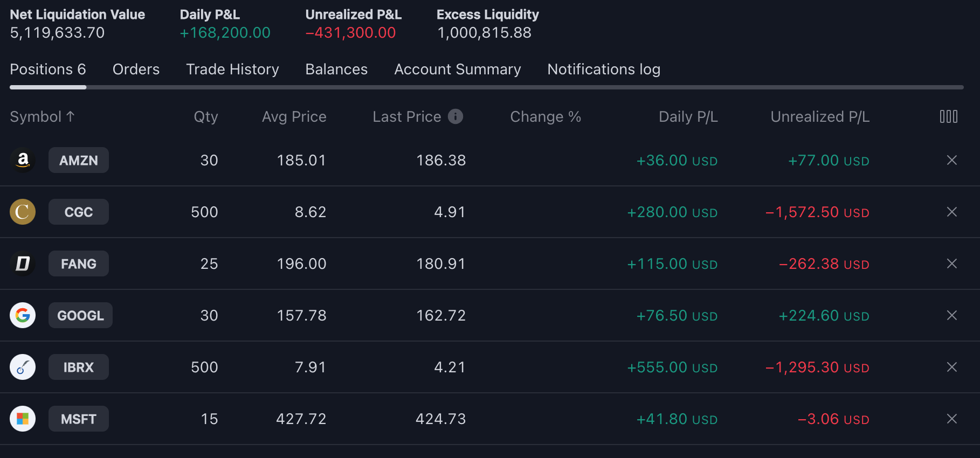
Task: Click the Amazon logo icon
Action: 23,160
